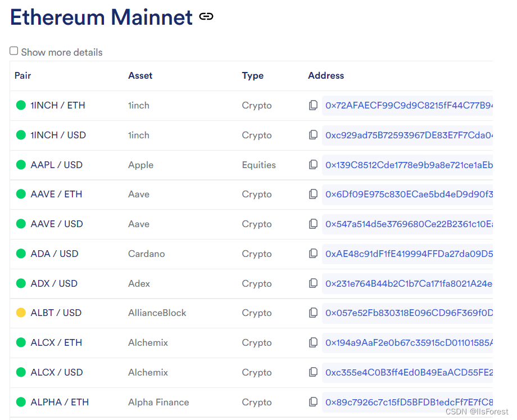Click the Equities type cell
The width and height of the screenshot is (517, 420).
click(259, 165)
